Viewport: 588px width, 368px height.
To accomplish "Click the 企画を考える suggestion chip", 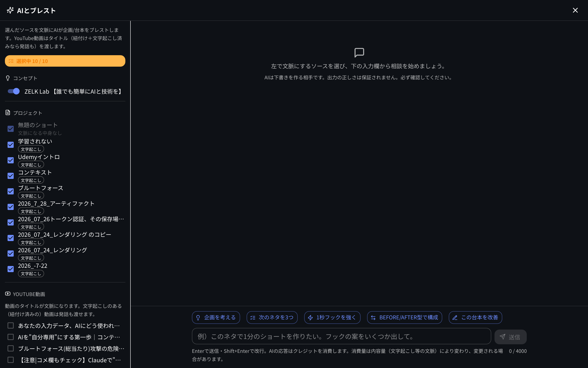I will pos(216,317).
